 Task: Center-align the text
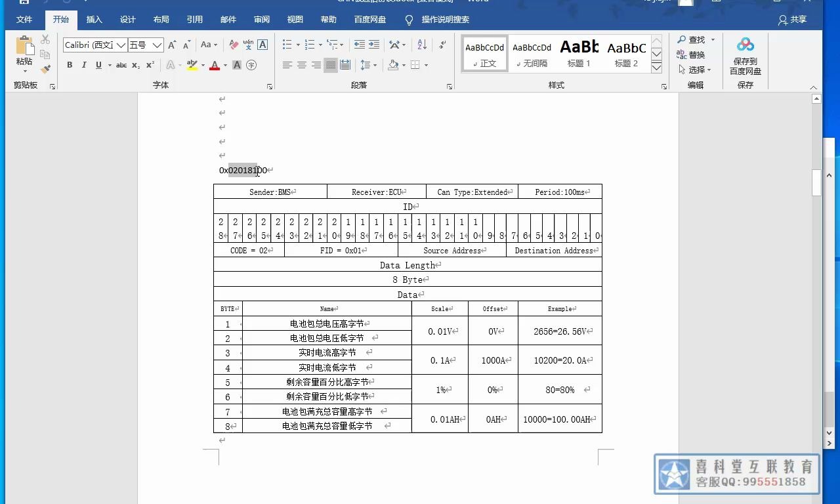click(302, 65)
